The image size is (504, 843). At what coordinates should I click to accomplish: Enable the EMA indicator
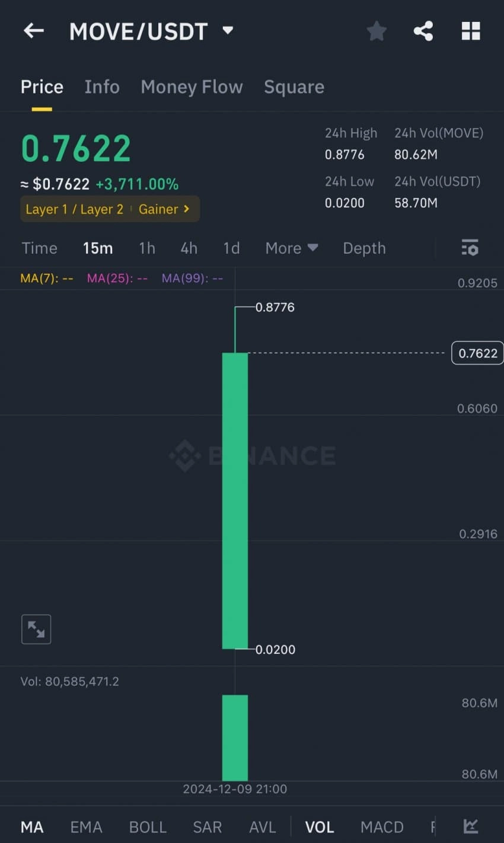(x=87, y=827)
